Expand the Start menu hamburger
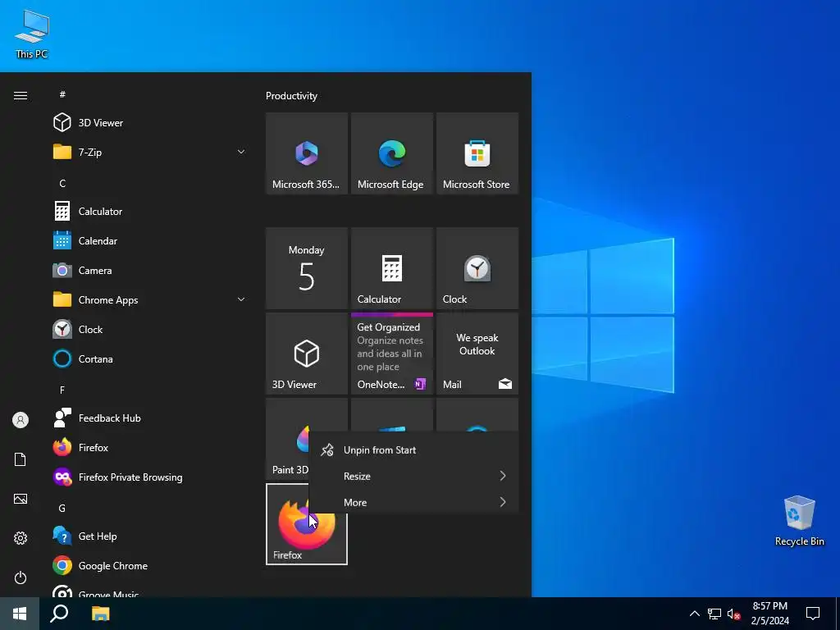The width and height of the screenshot is (840, 630). point(21,95)
